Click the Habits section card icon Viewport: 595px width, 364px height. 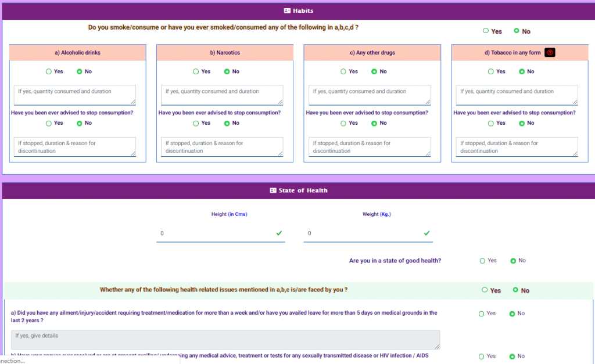pos(287,10)
